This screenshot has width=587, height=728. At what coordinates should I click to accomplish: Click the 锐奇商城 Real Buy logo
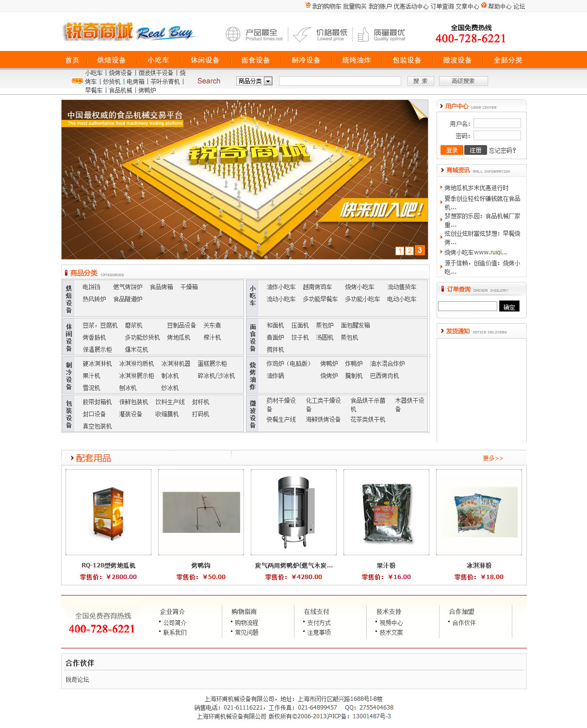click(129, 32)
